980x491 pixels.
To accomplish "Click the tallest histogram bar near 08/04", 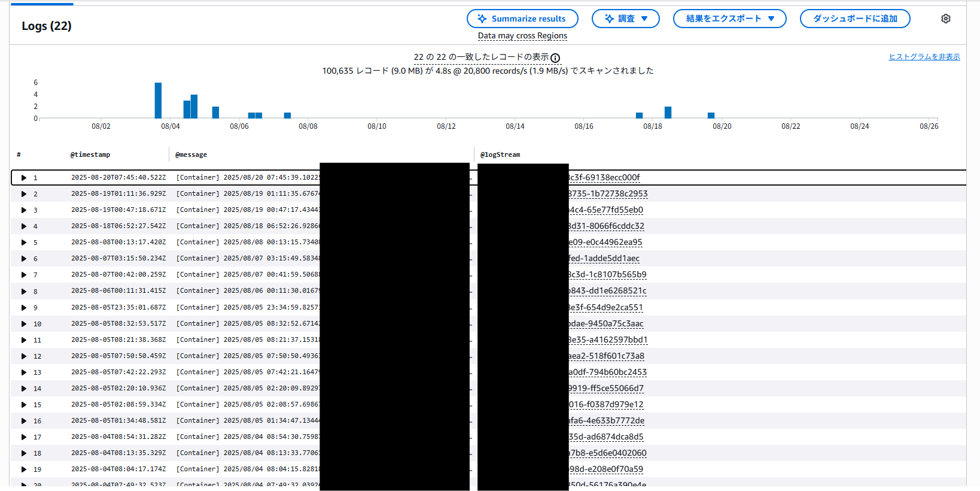I will tap(158, 101).
